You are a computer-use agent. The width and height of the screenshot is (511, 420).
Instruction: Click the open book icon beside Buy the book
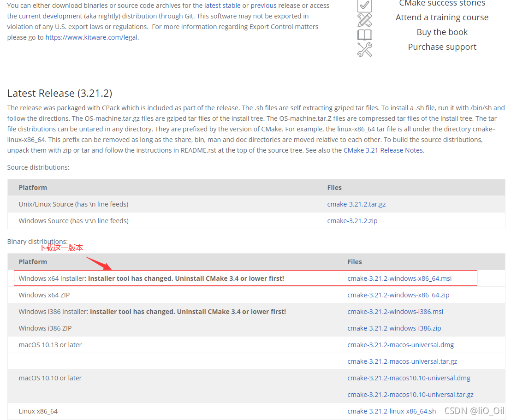pos(365,35)
